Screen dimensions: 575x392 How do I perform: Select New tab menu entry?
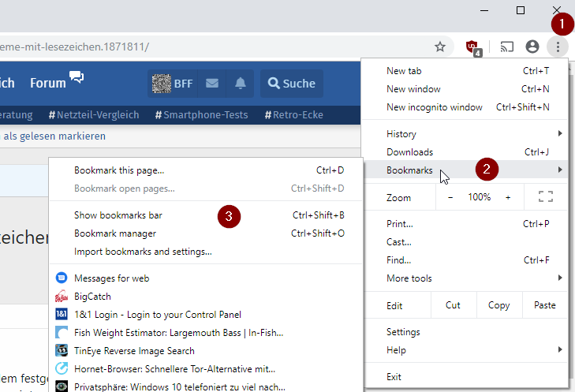[x=465, y=71]
